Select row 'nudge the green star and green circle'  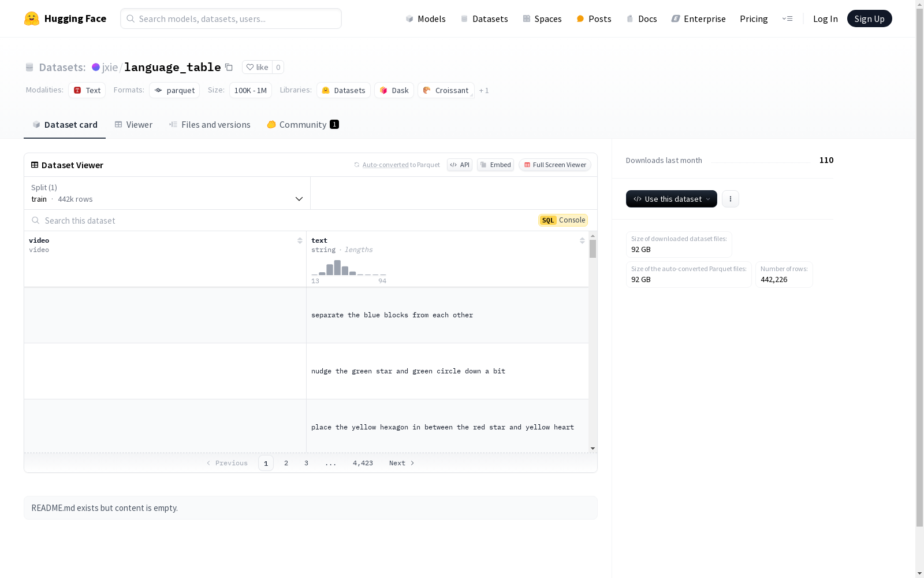(x=306, y=371)
